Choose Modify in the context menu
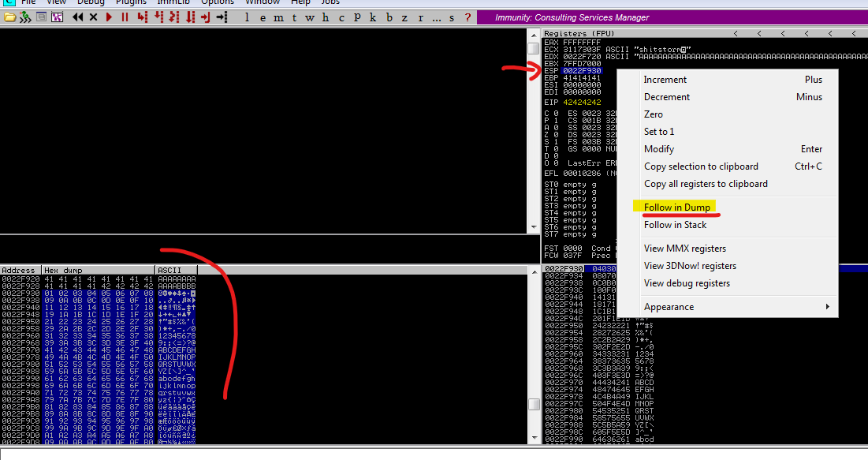This screenshot has height=460, width=868. 728,149
